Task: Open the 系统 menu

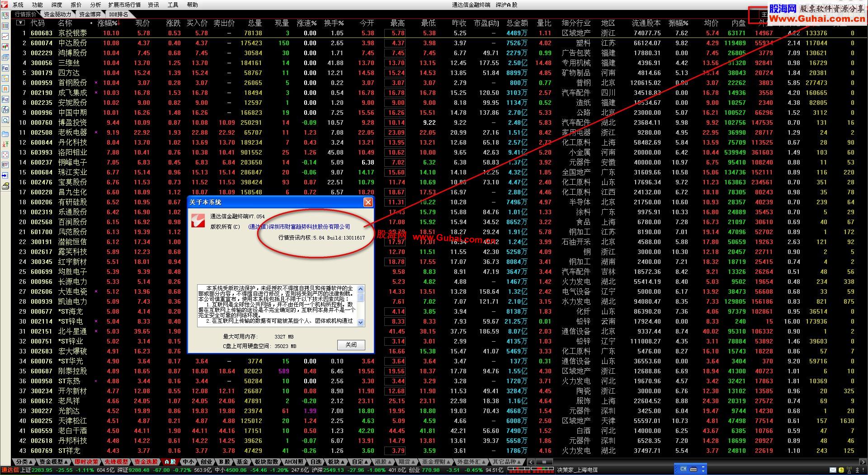Action: point(18,5)
